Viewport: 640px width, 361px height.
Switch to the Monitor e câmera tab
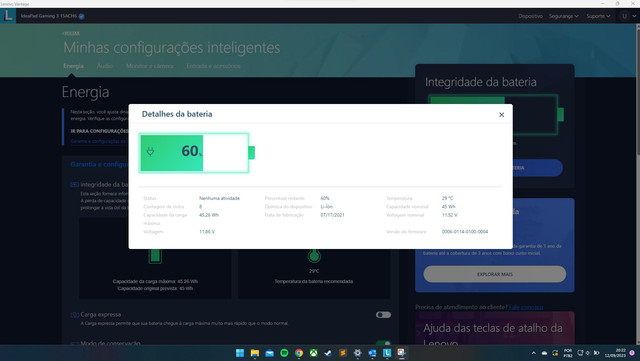150,66
